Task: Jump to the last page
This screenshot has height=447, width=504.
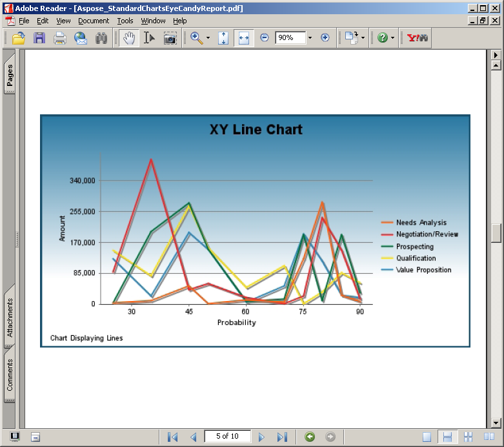Action: pyautogui.click(x=281, y=437)
